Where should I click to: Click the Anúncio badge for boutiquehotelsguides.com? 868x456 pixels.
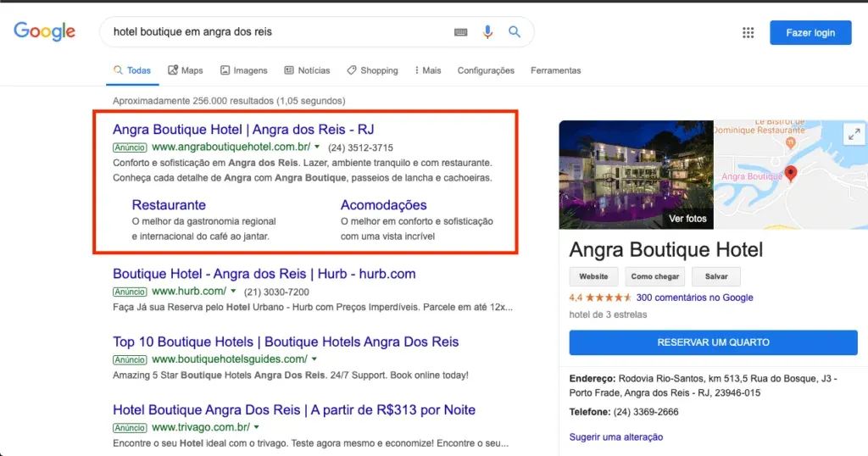tap(130, 359)
